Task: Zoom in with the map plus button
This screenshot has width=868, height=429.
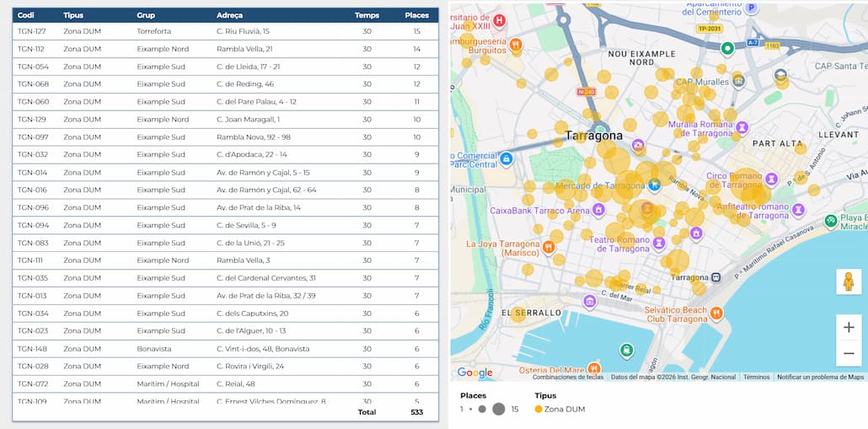Action: tap(849, 327)
